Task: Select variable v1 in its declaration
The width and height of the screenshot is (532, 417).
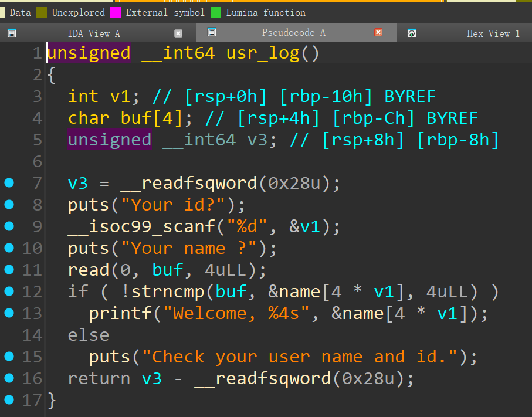Action: coord(120,97)
